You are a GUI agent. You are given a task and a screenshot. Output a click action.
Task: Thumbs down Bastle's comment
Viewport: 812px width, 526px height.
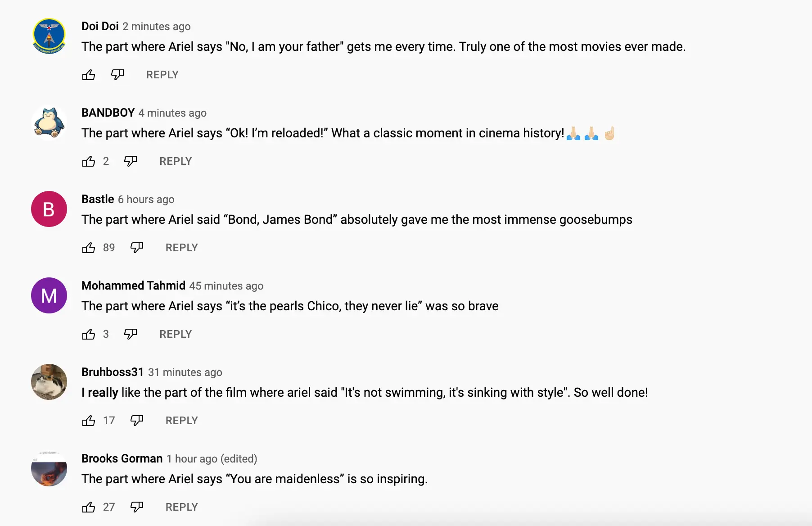point(137,248)
